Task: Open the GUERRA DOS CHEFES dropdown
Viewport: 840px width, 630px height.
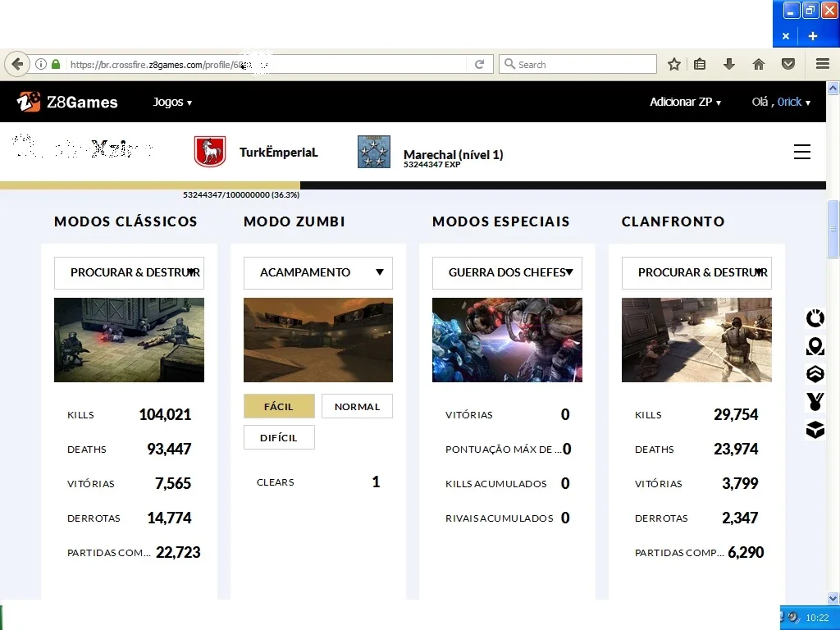Action: tap(507, 272)
